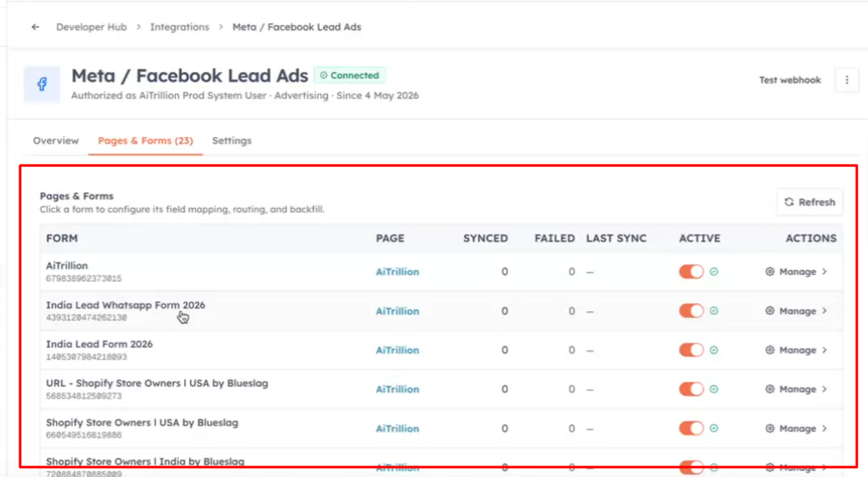This screenshot has height=477, width=868.
Task: Select URL - Shopify Store Owners | USA by Blueslag
Action: [x=157, y=383]
